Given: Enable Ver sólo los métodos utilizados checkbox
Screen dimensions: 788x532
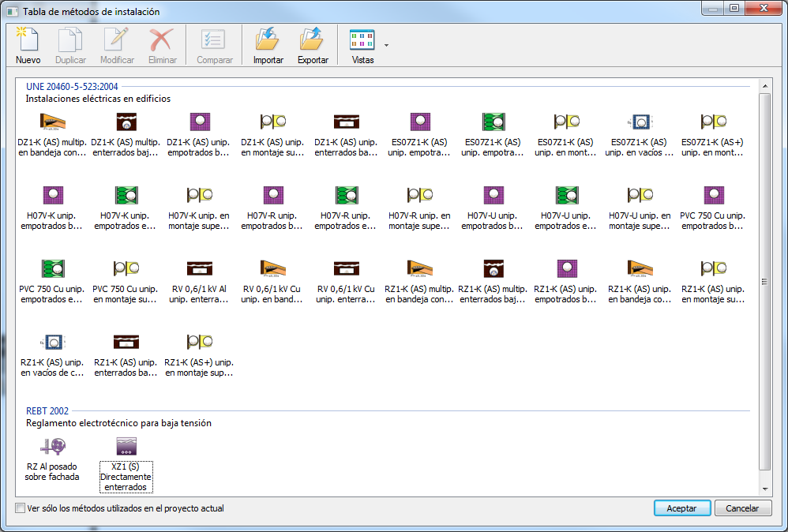Looking at the screenshot, I should tap(21, 508).
